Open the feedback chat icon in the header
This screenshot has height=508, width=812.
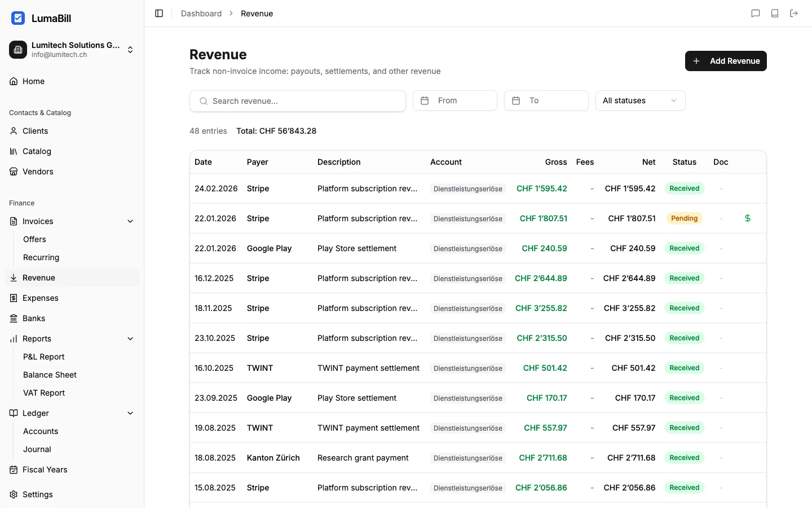(x=756, y=13)
